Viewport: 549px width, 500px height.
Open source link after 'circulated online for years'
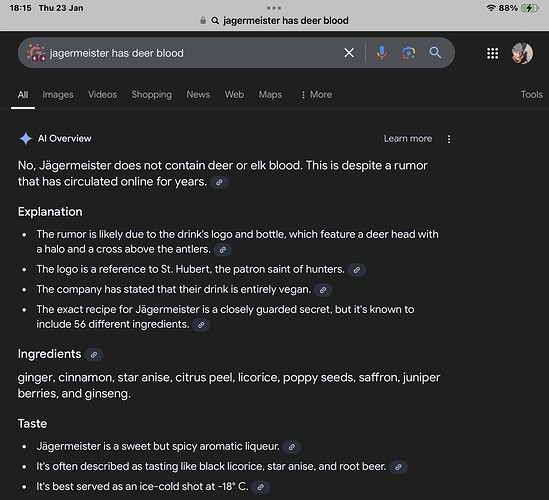[219, 182]
